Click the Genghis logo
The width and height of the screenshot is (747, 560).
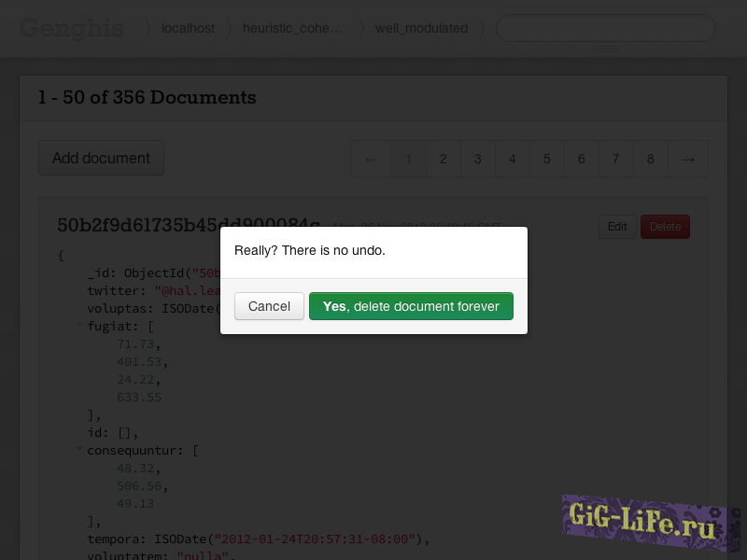point(71,28)
